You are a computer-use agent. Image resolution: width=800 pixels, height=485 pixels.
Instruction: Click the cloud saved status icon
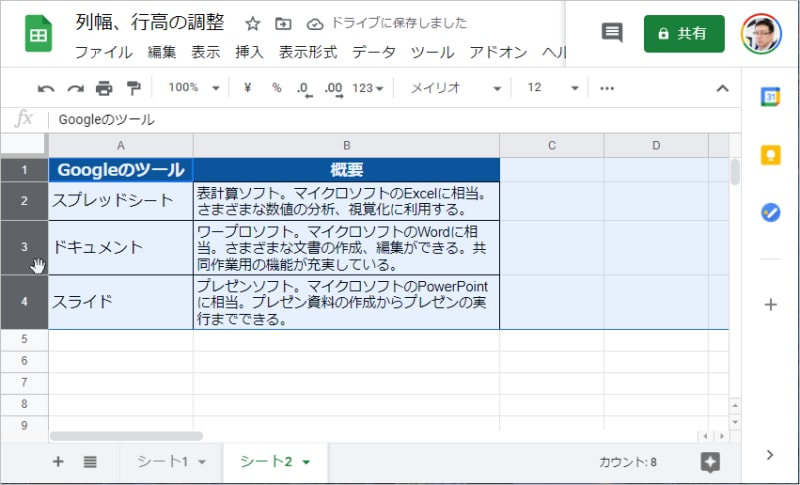point(315,24)
